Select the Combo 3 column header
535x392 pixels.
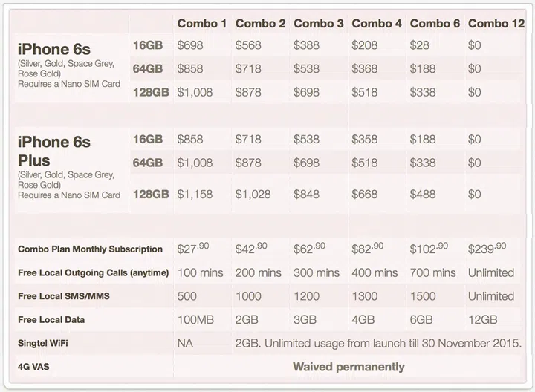tap(318, 24)
